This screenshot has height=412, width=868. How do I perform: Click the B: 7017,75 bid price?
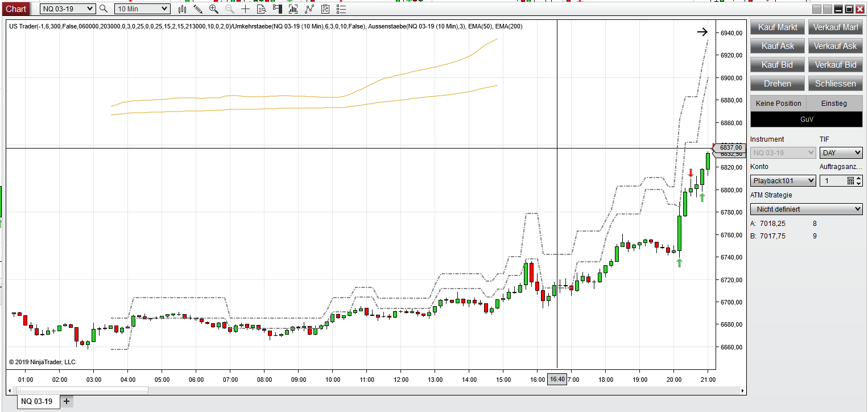[x=771, y=236]
